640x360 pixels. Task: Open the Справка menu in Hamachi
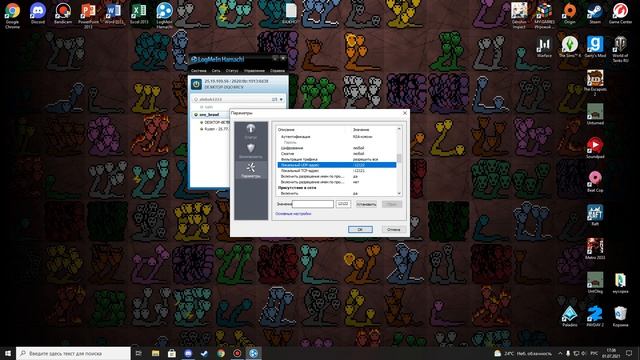point(277,71)
